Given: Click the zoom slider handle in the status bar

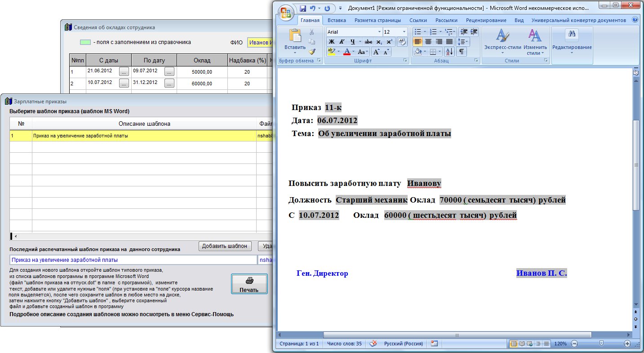Looking at the screenshot, I should coord(601,344).
